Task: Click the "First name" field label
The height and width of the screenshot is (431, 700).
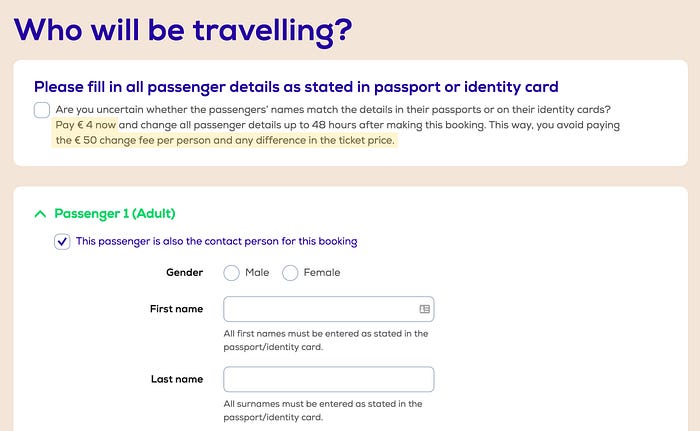Action: coord(175,309)
